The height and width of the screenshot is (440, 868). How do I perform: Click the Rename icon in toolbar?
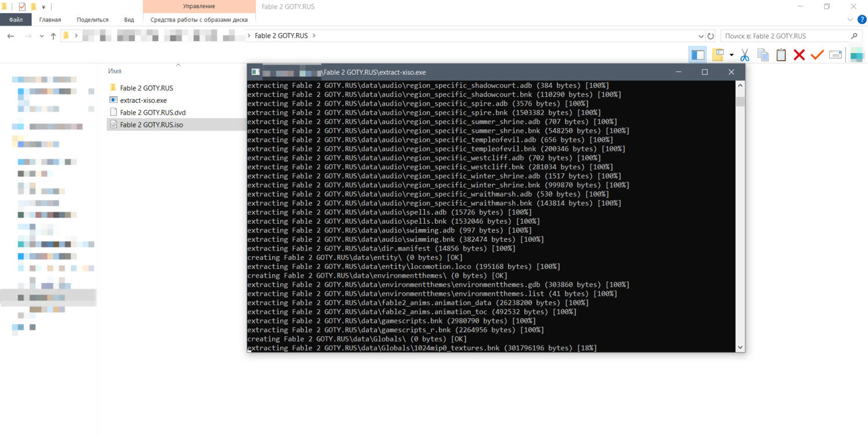pos(835,55)
